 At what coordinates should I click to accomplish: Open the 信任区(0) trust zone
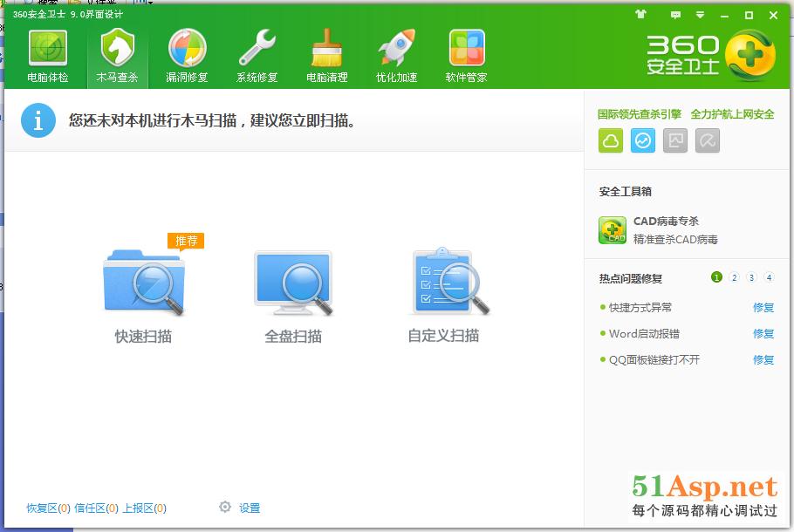[x=96, y=508]
